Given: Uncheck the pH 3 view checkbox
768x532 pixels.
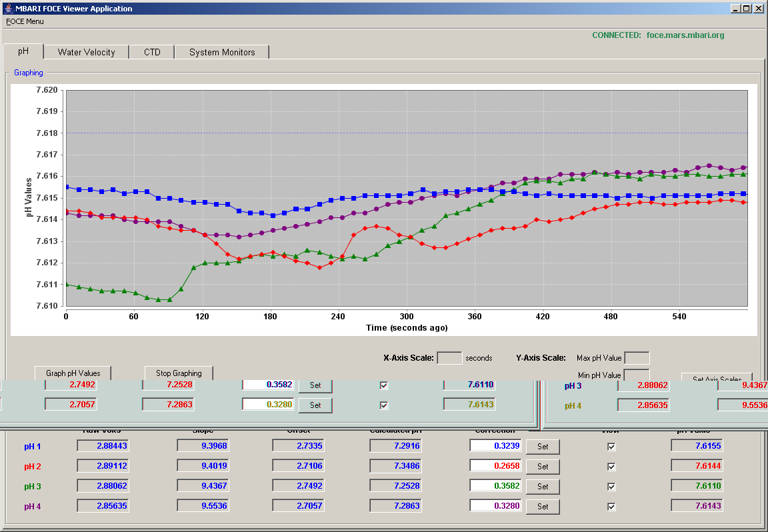Looking at the screenshot, I should 611,487.
